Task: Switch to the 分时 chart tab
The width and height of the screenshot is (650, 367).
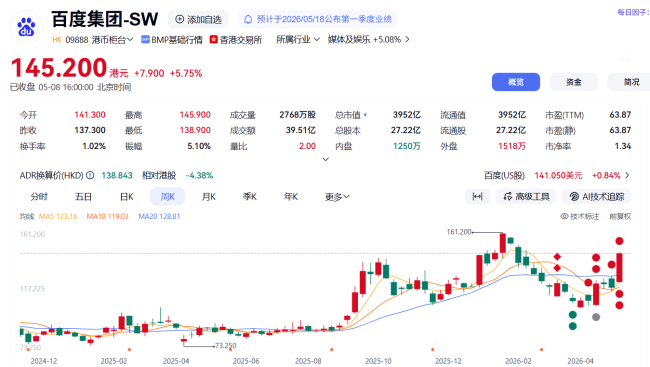Action: [39, 197]
